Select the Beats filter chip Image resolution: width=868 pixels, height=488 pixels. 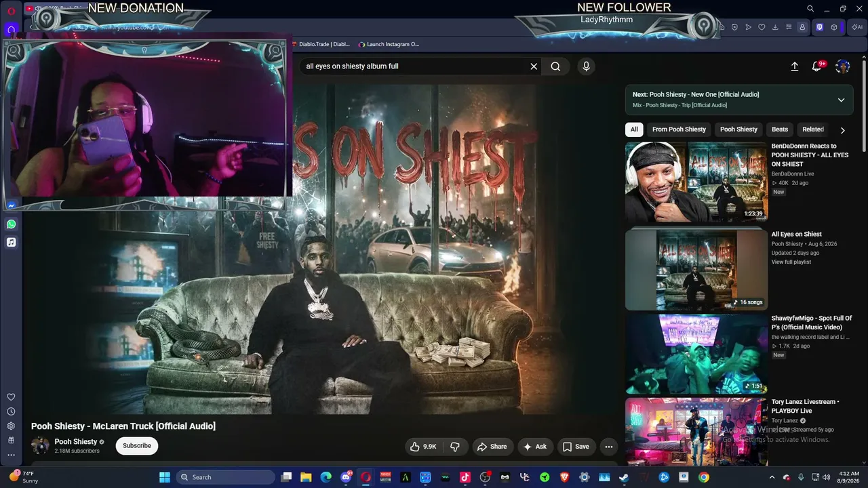pos(780,129)
